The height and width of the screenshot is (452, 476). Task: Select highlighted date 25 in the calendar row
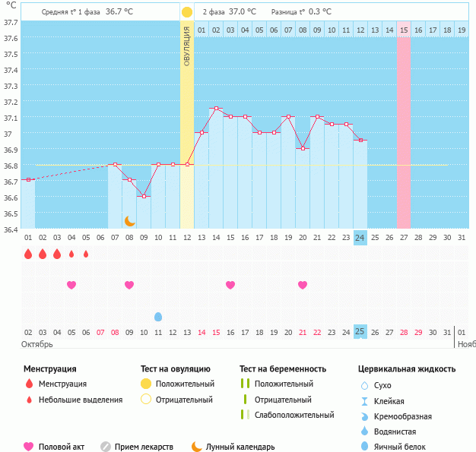(360, 332)
